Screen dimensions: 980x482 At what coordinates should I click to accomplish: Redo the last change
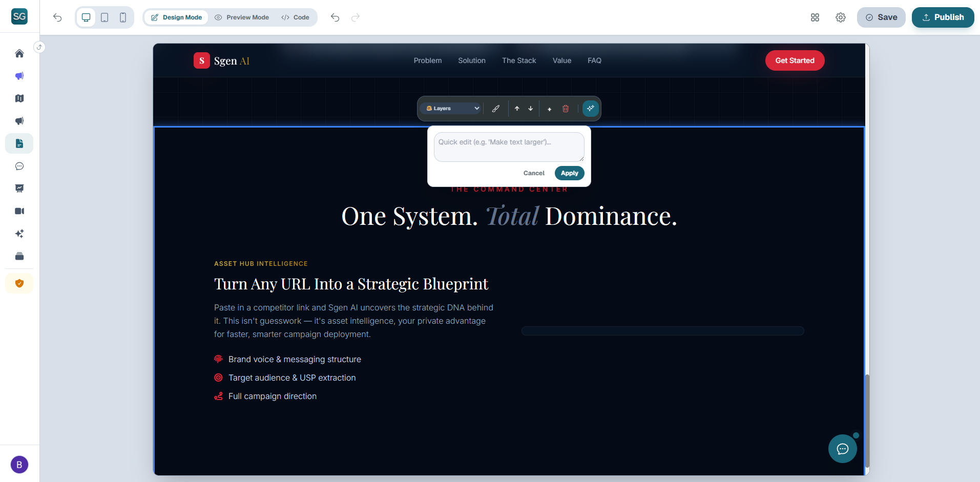[356, 17]
